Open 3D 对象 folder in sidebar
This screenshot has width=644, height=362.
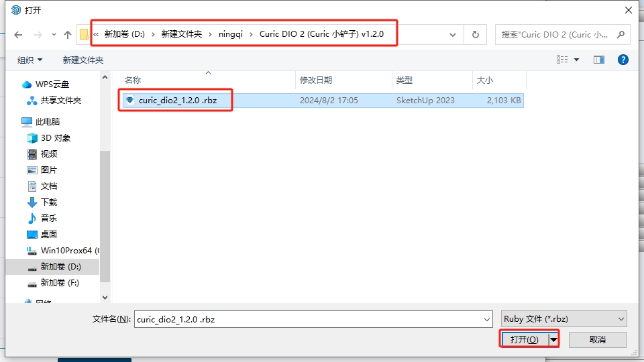pos(56,138)
